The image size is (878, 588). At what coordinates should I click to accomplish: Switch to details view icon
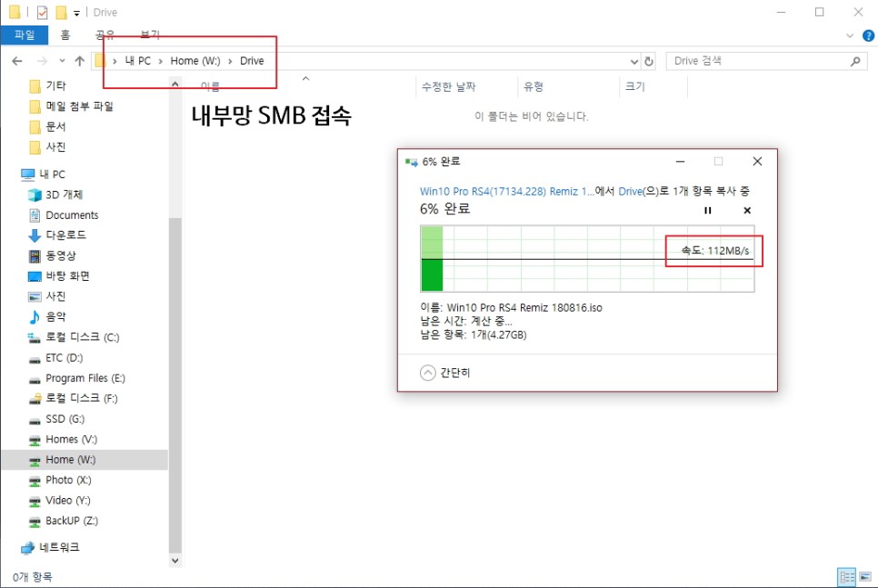point(847,577)
